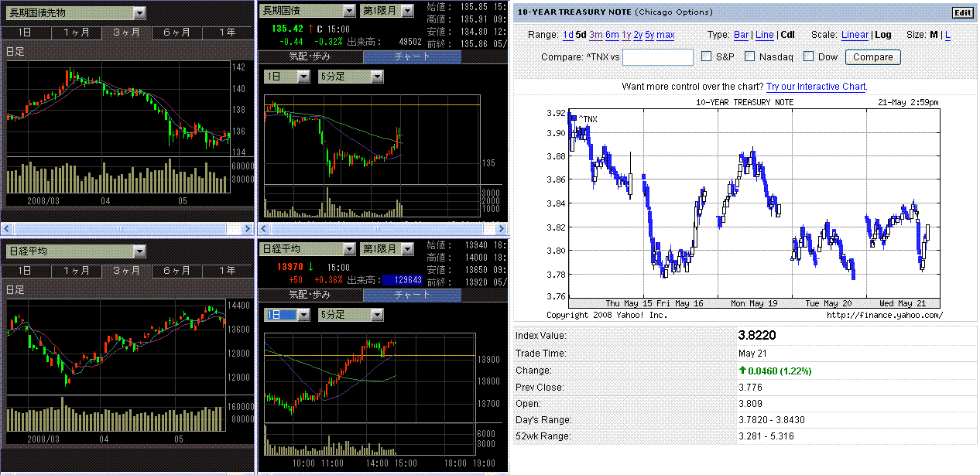The height and width of the screenshot is (475, 980).
Task: Click right scroll arrow under 長期国債 intraday chart
Action: (502, 229)
